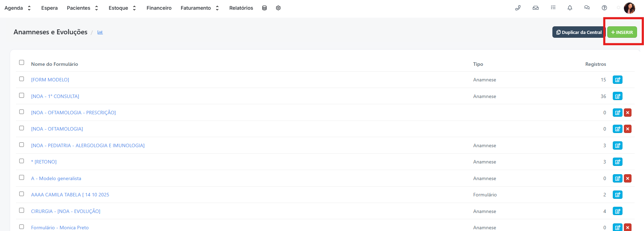Image resolution: width=644 pixels, height=231 pixels.
Task: Open the help question mark icon
Action: point(604,8)
